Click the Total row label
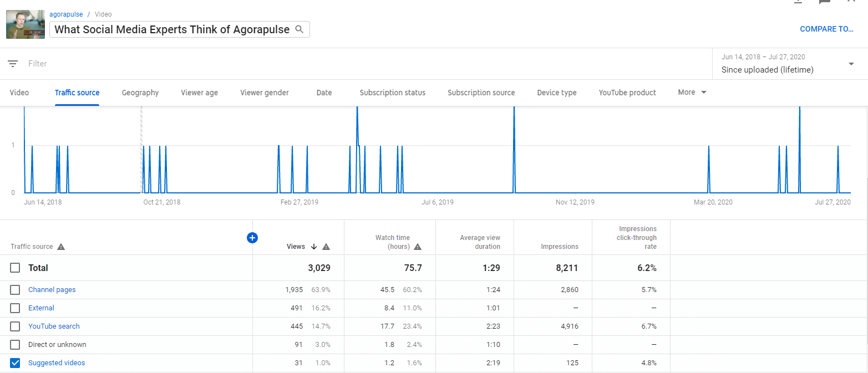Image resolution: width=868 pixels, height=373 pixels. tap(38, 268)
